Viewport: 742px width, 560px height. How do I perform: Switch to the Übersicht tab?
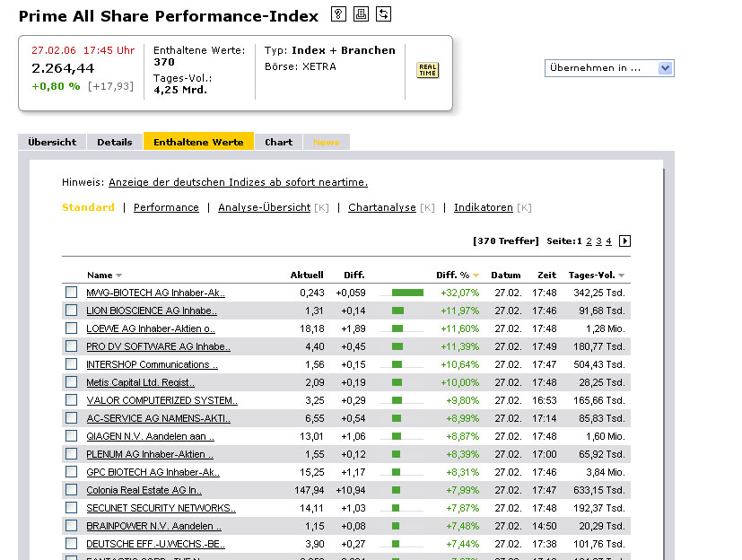[x=52, y=142]
